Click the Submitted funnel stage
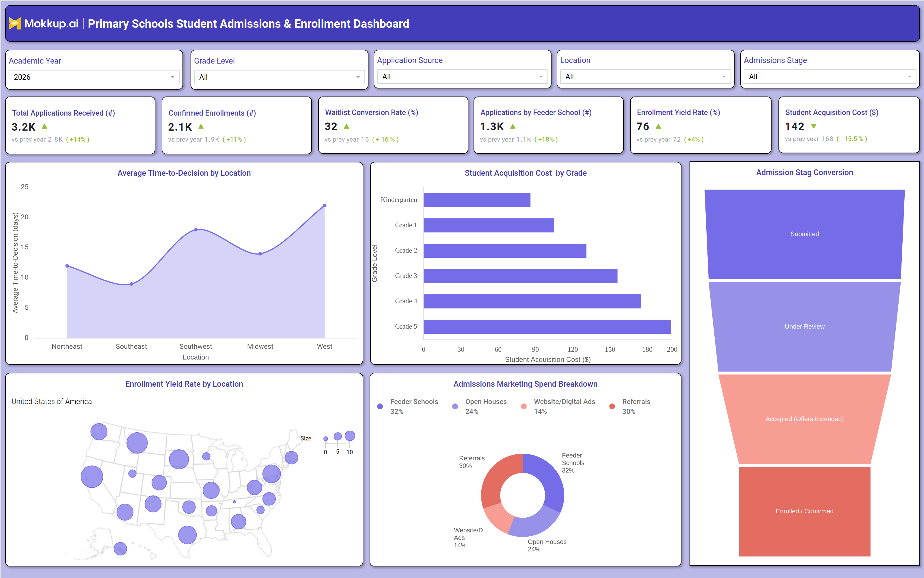This screenshot has width=924, height=578. click(804, 234)
